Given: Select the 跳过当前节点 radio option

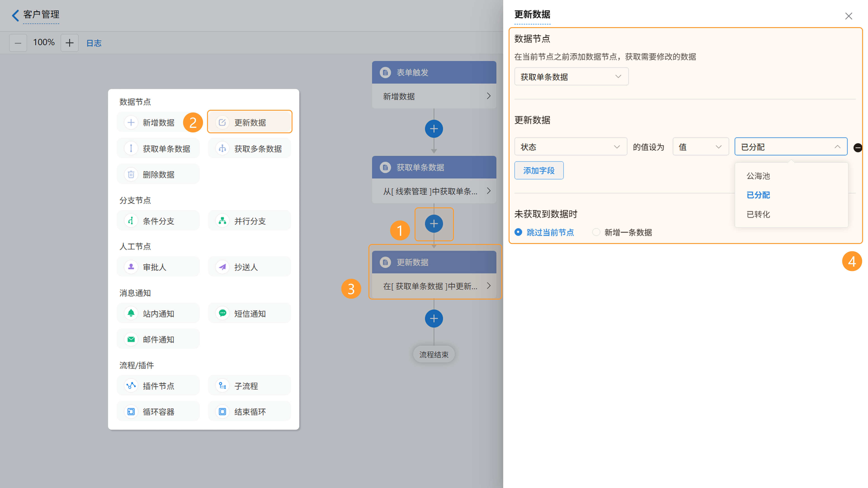Looking at the screenshot, I should [519, 232].
